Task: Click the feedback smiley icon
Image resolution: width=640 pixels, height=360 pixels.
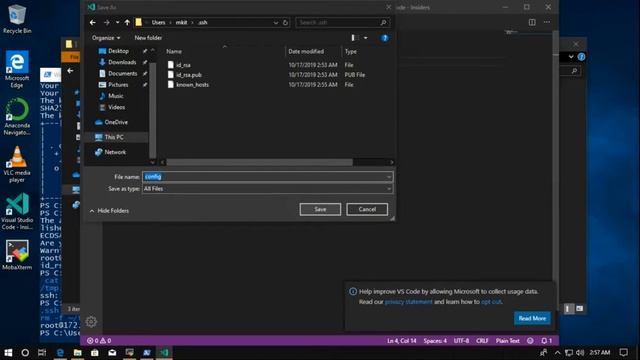Action: coord(530,341)
